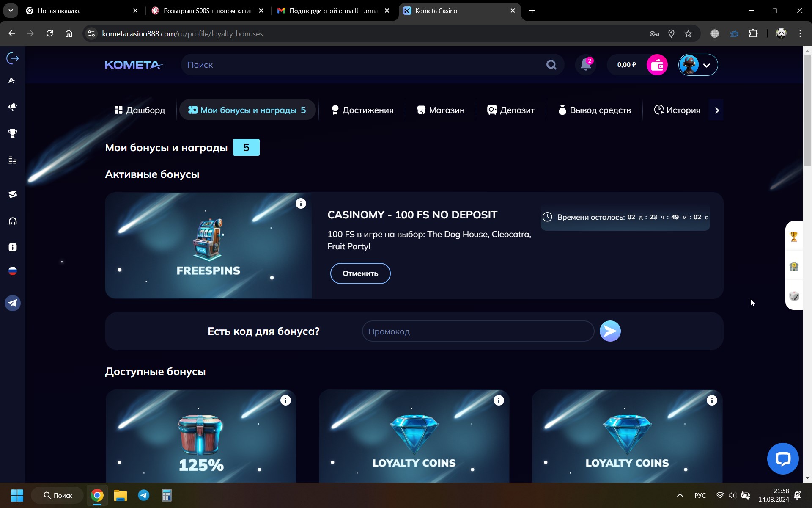Click the dice icon on right panel
The image size is (812, 508).
pos(794,296)
